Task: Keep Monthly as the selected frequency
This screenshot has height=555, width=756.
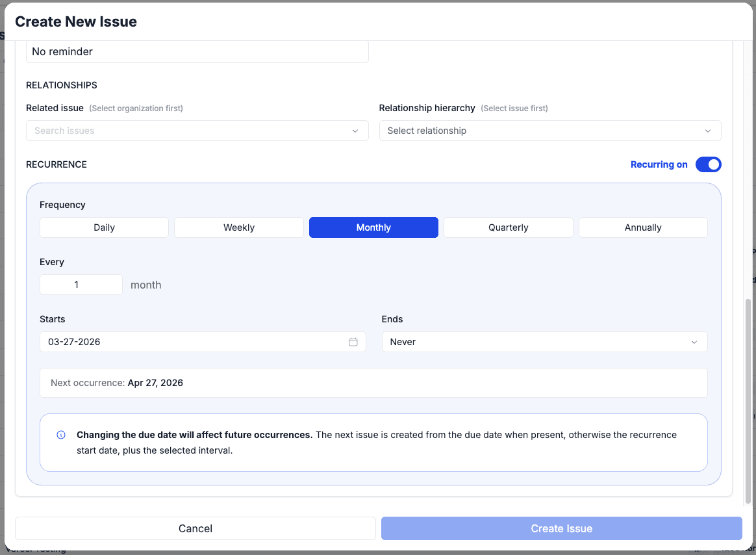Action: 373,227
